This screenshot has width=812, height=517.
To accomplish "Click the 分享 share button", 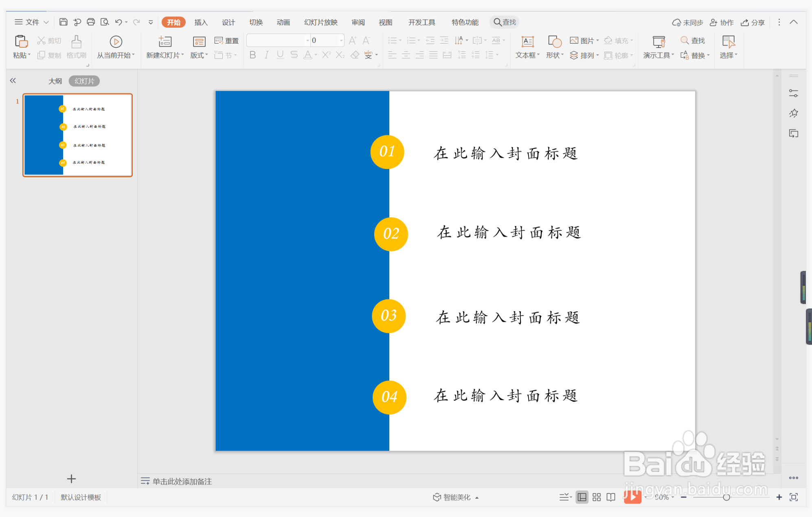I will [753, 22].
